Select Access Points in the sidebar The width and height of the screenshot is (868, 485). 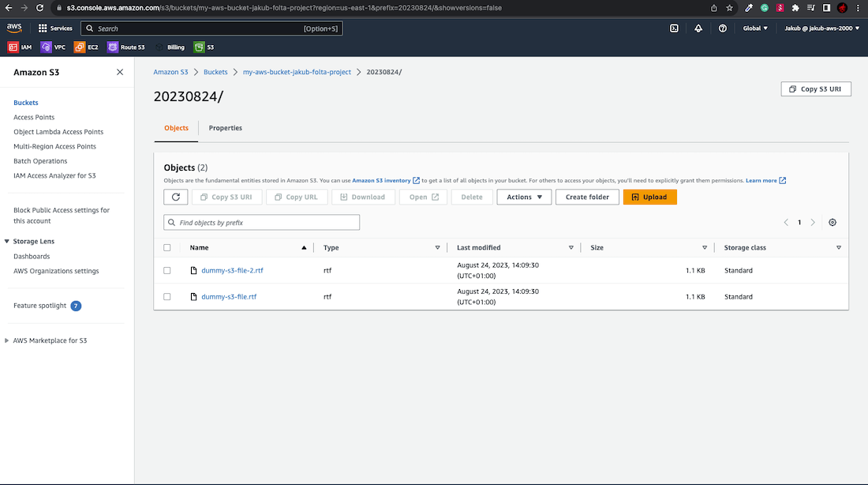[x=34, y=117]
